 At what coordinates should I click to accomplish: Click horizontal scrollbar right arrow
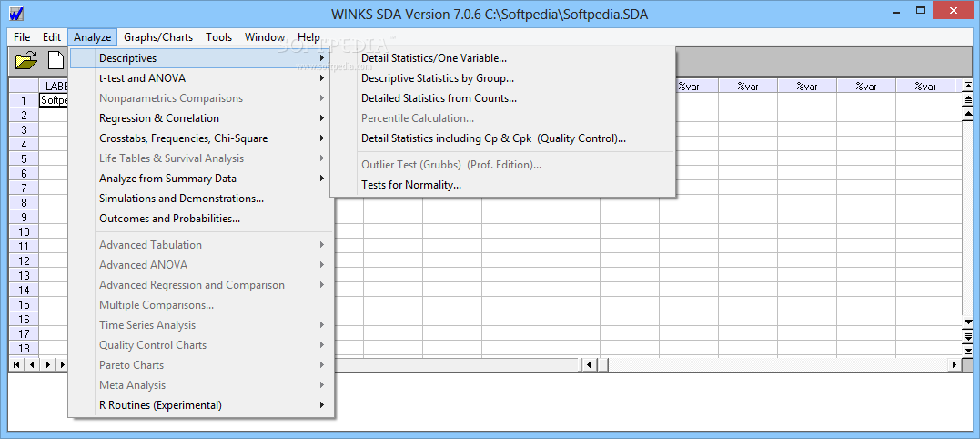tap(954, 364)
